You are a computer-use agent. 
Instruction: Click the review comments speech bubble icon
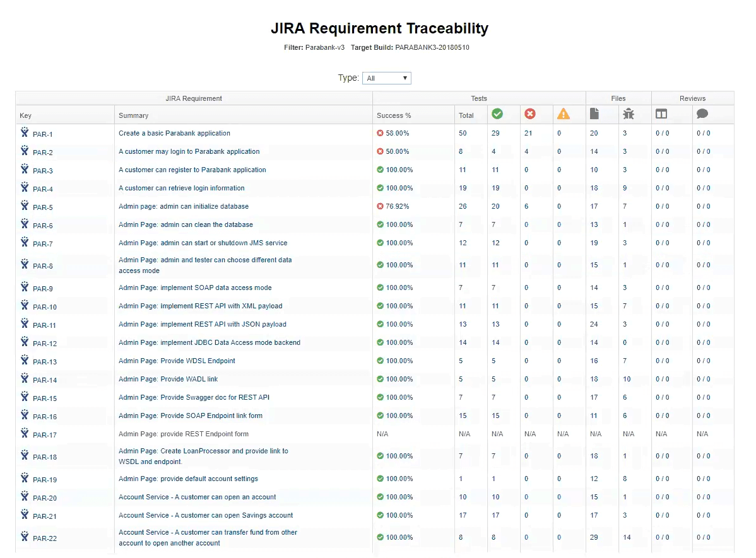(702, 114)
